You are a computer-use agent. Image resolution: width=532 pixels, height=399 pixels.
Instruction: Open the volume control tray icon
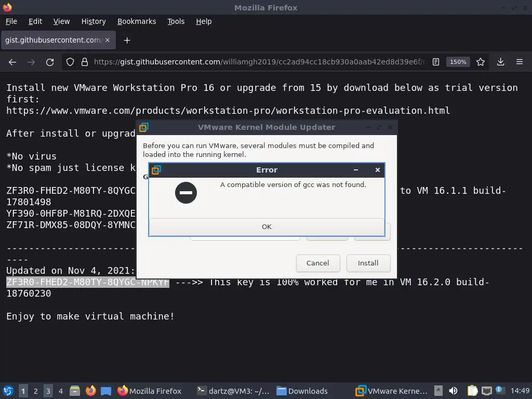[x=453, y=391]
